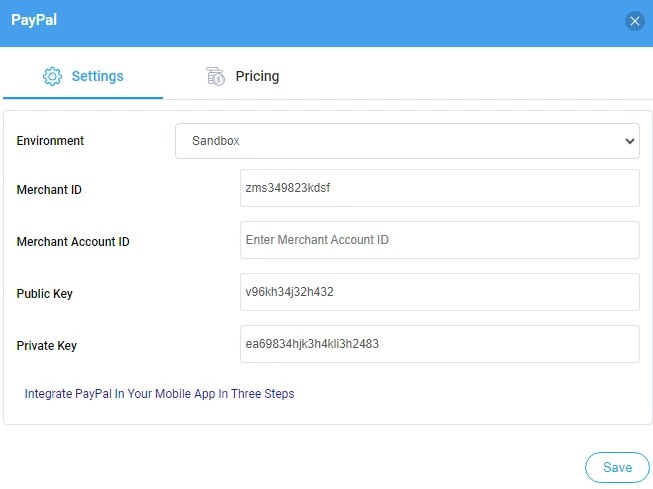Focus the Merchant Account ID field

click(440, 240)
